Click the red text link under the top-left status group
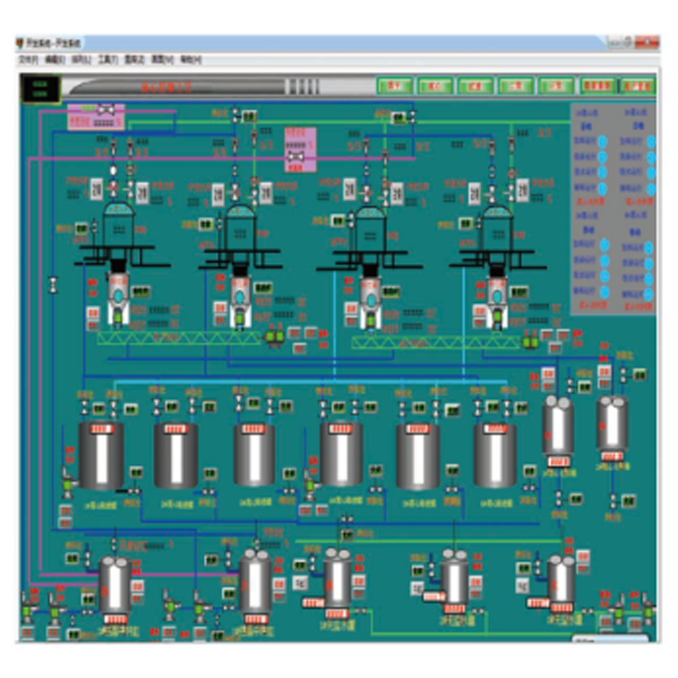Viewport: 678px width, 678px height. (590, 201)
